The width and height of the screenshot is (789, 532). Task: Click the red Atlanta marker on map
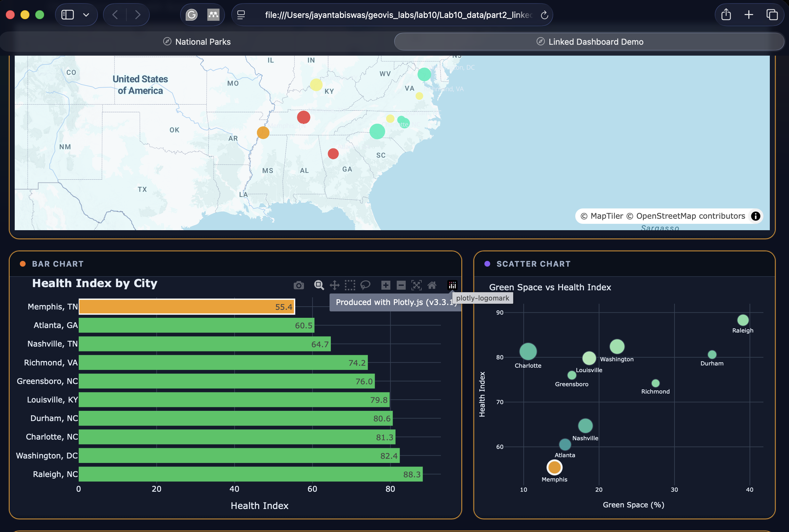point(333,154)
